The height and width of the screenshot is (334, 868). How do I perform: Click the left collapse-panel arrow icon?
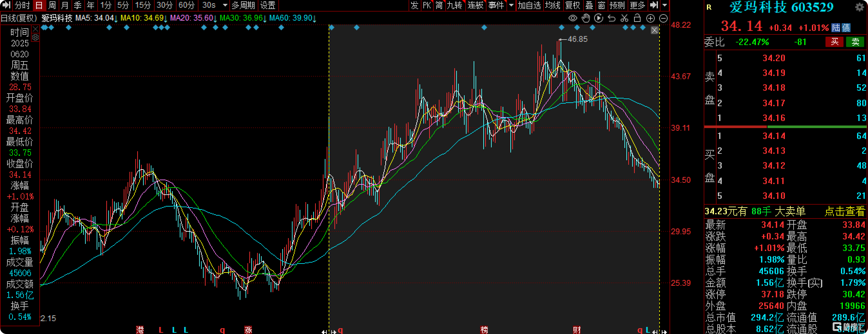[6, 5]
